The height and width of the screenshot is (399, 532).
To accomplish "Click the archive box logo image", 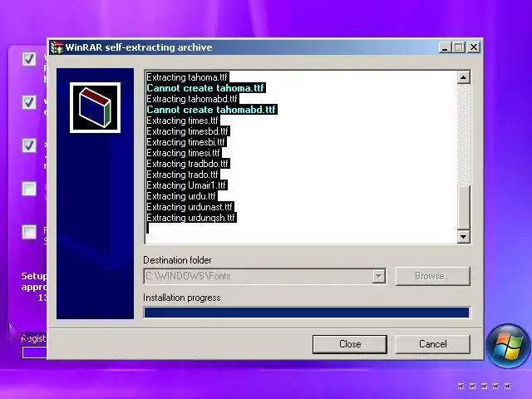I will pyautogui.click(x=95, y=107).
